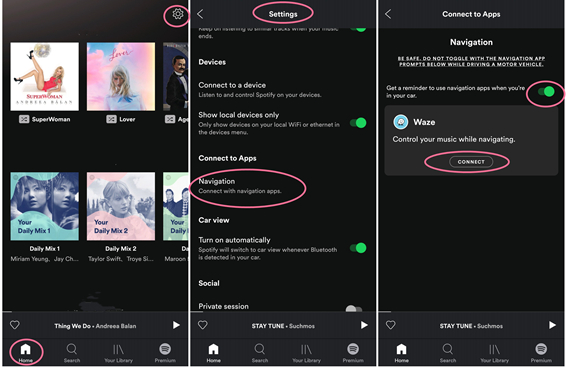Play Thing We Do by Andreea Balan
This screenshot has width=566, height=367.
pyautogui.click(x=176, y=325)
